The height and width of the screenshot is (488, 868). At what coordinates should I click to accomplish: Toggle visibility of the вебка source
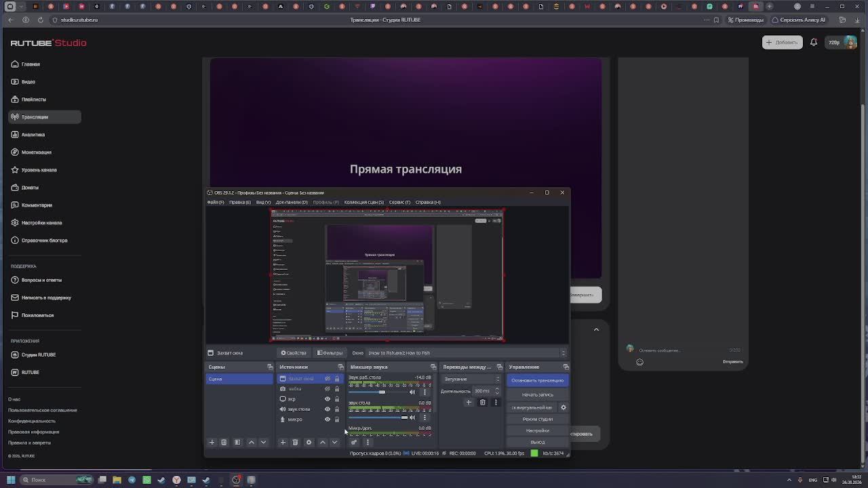[x=328, y=389]
